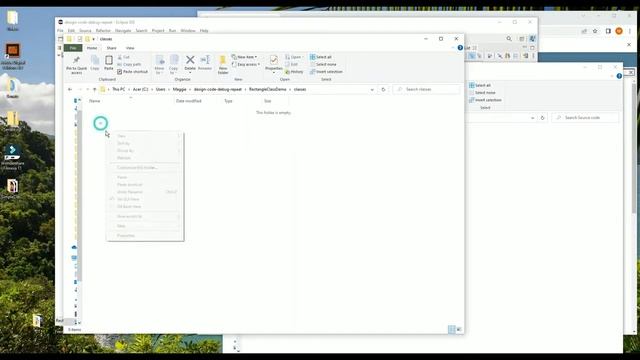Click the Search Source code field

tap(585, 118)
